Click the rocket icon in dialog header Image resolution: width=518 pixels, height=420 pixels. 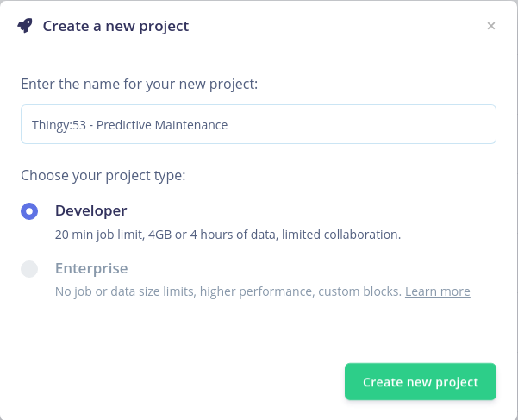pos(25,26)
